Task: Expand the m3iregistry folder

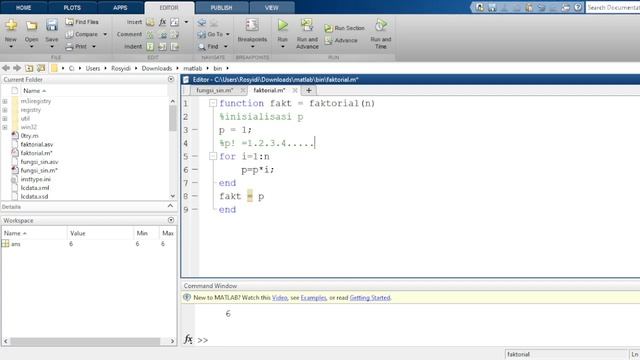Action: [5, 101]
